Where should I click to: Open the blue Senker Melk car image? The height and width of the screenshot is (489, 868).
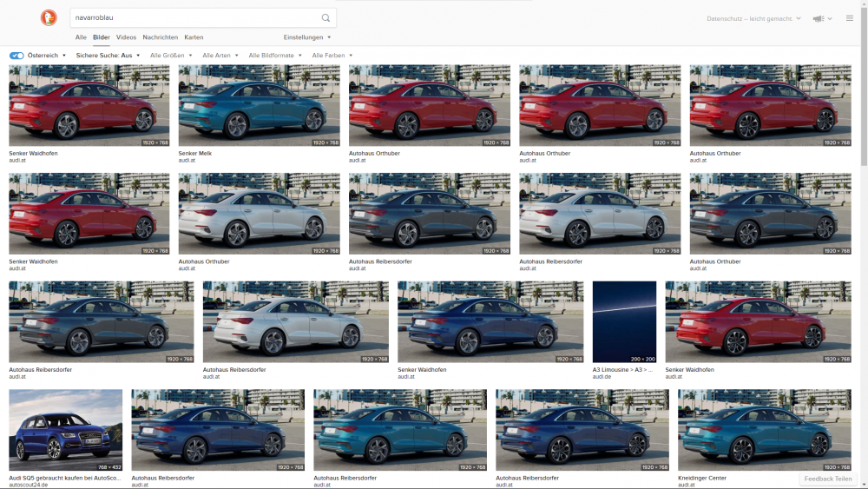(x=259, y=105)
